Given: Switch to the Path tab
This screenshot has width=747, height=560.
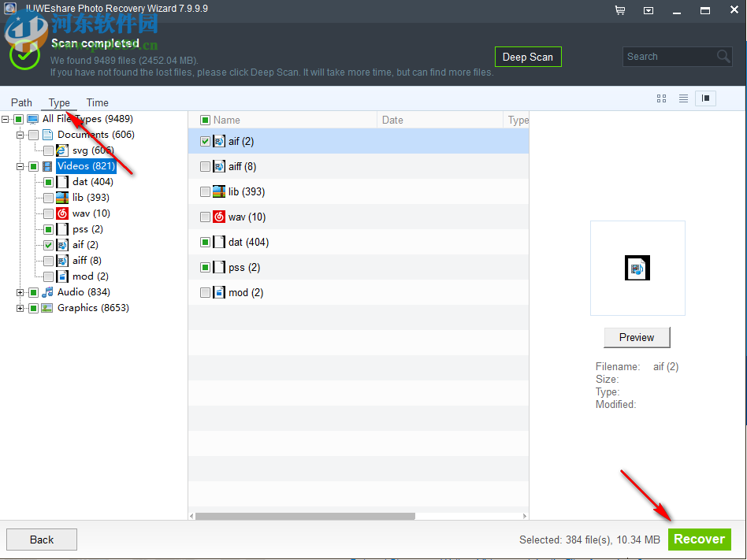Looking at the screenshot, I should [x=20, y=102].
